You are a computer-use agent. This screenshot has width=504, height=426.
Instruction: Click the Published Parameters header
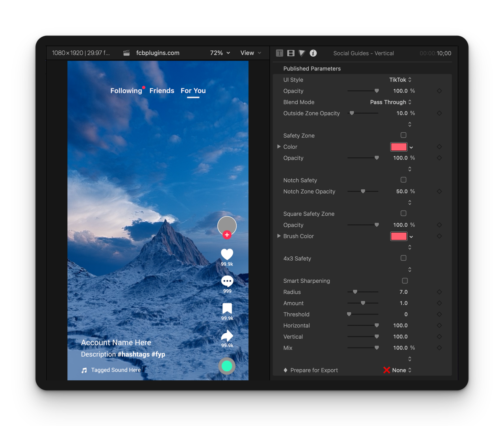(312, 69)
